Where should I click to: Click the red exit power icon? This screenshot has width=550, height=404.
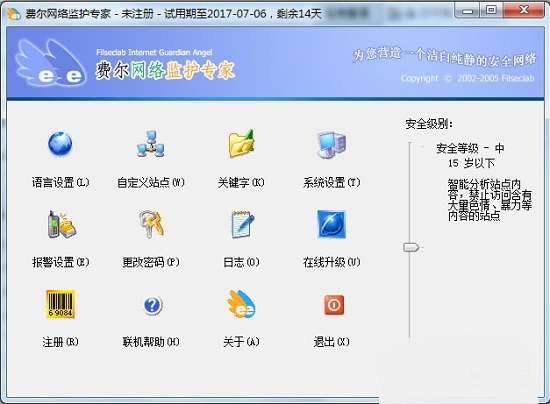click(x=334, y=305)
